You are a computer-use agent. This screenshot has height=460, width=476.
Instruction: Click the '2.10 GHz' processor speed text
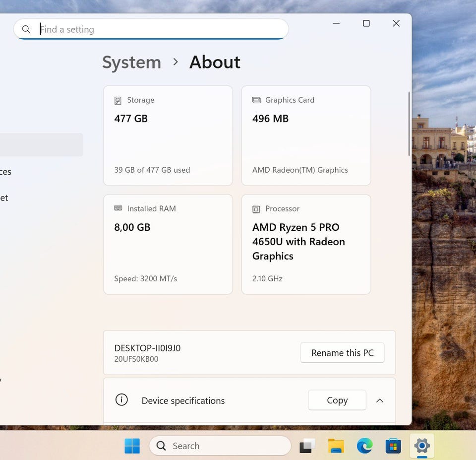point(267,278)
